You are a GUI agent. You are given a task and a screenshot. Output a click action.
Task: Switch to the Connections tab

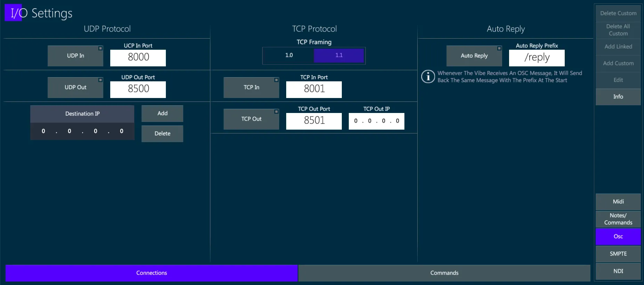pyautogui.click(x=152, y=273)
